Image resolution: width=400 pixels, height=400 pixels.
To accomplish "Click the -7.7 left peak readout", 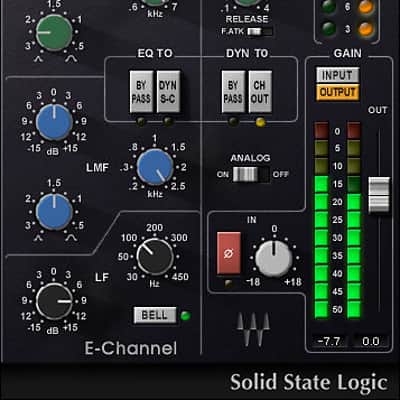I will pos(329,341).
